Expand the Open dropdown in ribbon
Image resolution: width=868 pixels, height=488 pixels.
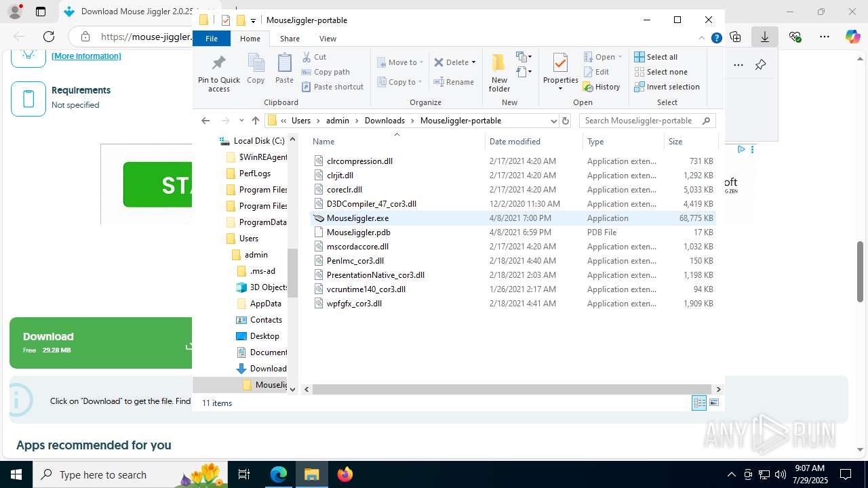620,57
